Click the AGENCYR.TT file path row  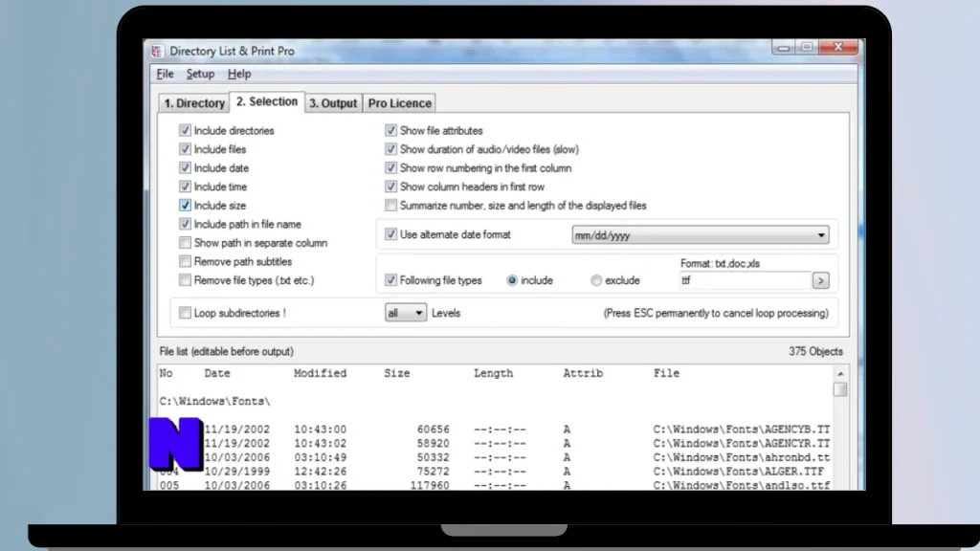coord(742,443)
